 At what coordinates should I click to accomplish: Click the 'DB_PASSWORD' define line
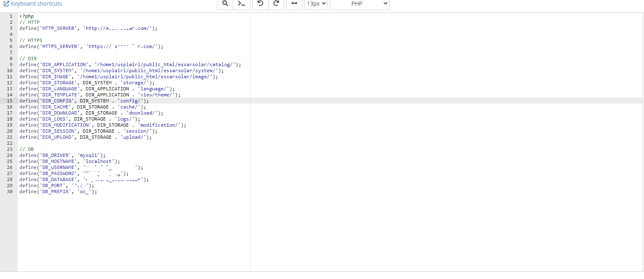tap(74, 173)
